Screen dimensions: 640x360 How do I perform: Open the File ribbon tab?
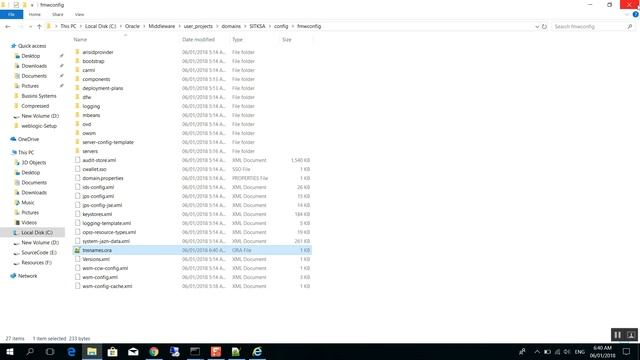11,14
